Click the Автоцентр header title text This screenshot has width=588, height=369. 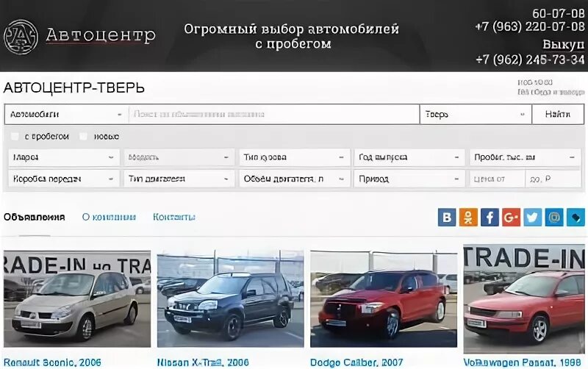coord(101,35)
